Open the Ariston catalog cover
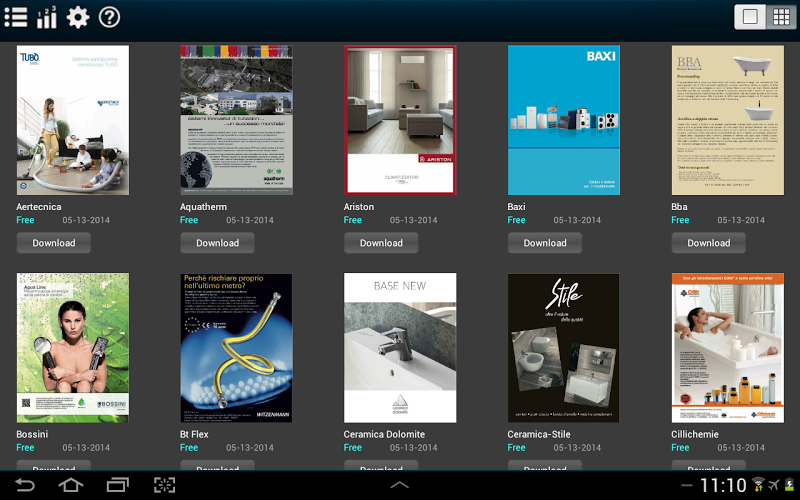 [400, 120]
